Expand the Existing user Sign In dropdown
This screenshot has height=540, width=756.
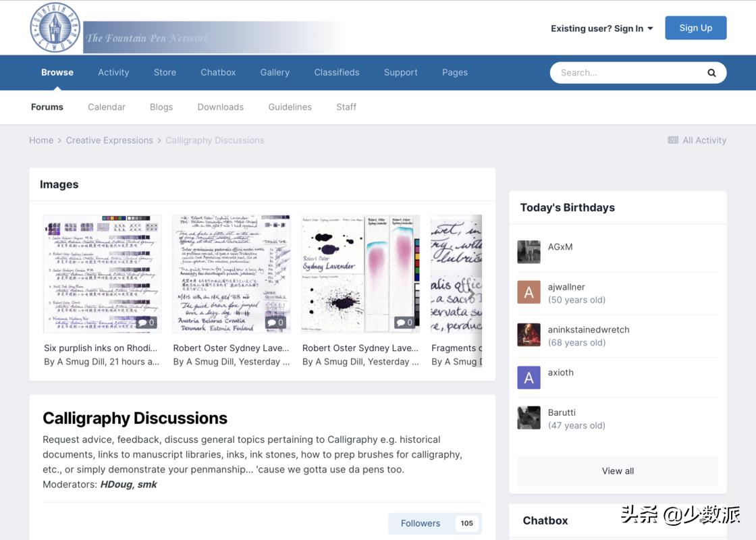click(601, 28)
